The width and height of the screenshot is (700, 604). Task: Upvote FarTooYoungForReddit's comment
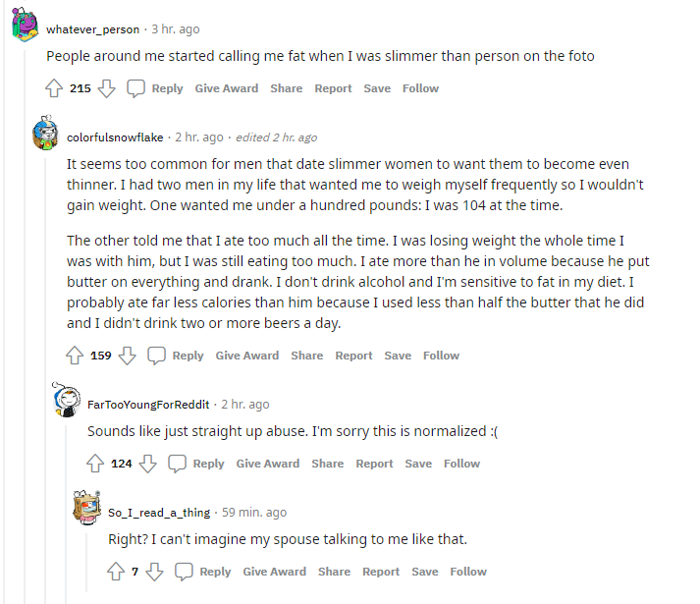95,464
